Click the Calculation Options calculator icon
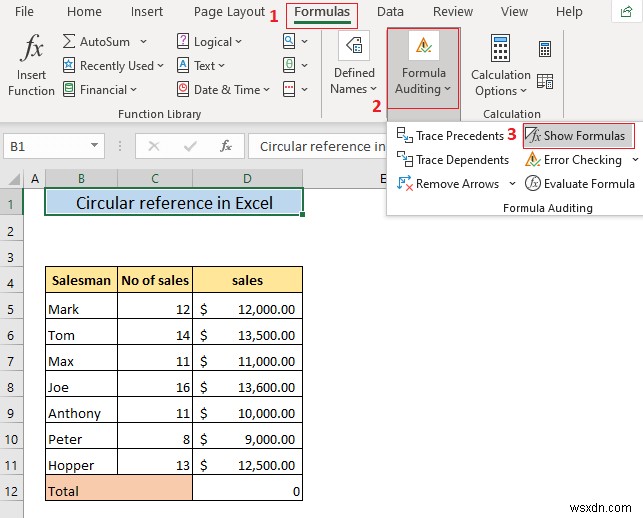This screenshot has height=518, width=643. click(500, 48)
